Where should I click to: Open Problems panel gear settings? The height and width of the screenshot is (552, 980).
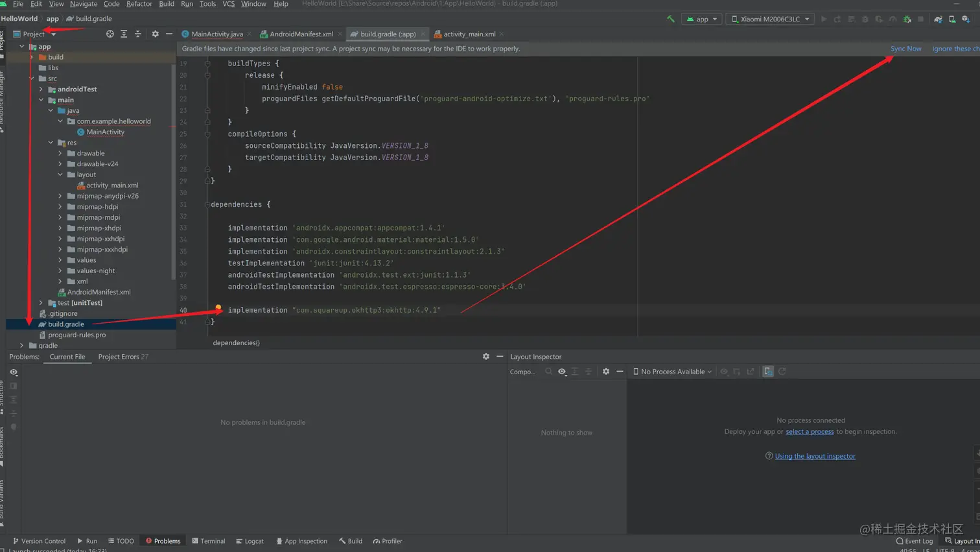[485, 356]
